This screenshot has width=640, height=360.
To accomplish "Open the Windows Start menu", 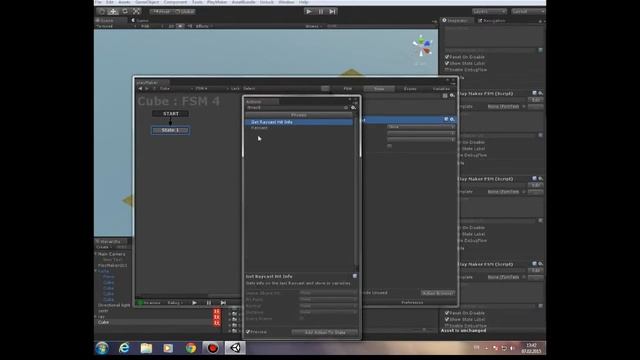I will point(102,348).
